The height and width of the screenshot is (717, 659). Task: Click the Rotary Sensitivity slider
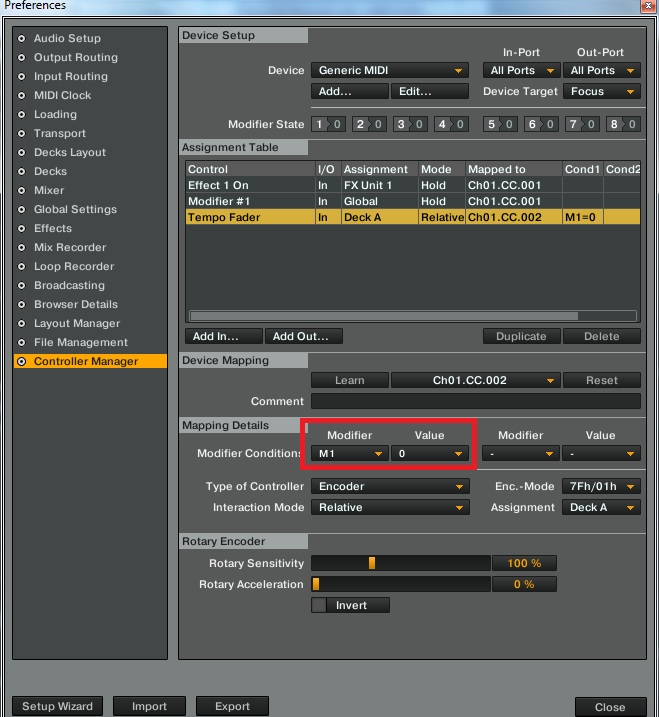401,563
